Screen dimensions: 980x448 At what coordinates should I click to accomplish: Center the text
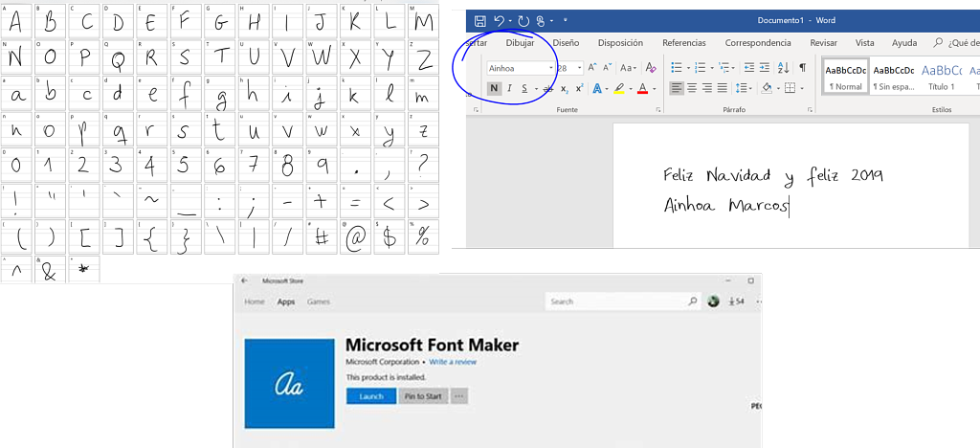pos(692,88)
